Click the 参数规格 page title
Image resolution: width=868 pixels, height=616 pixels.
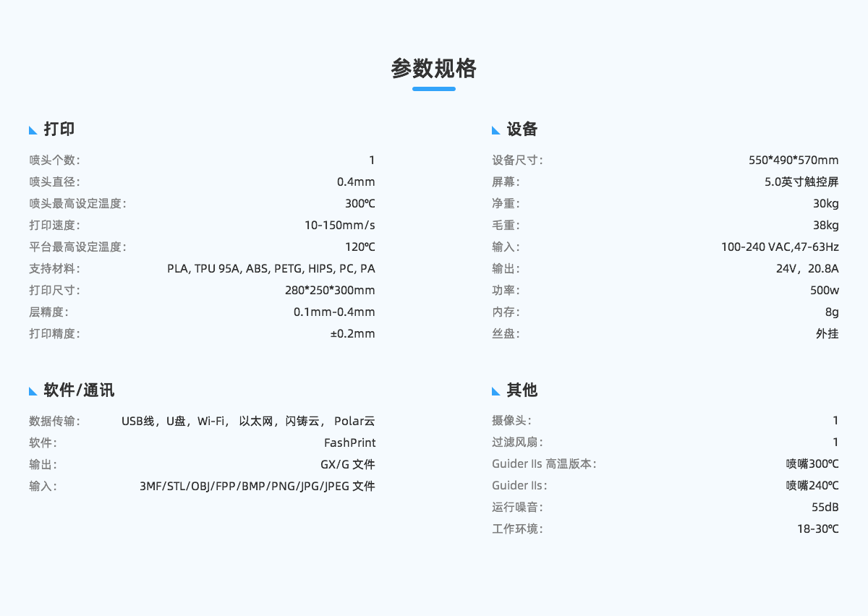point(434,69)
